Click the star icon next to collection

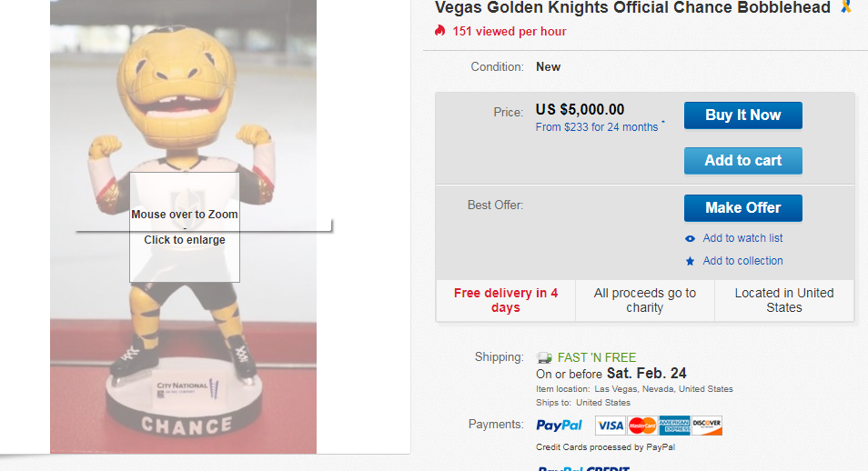(x=691, y=262)
